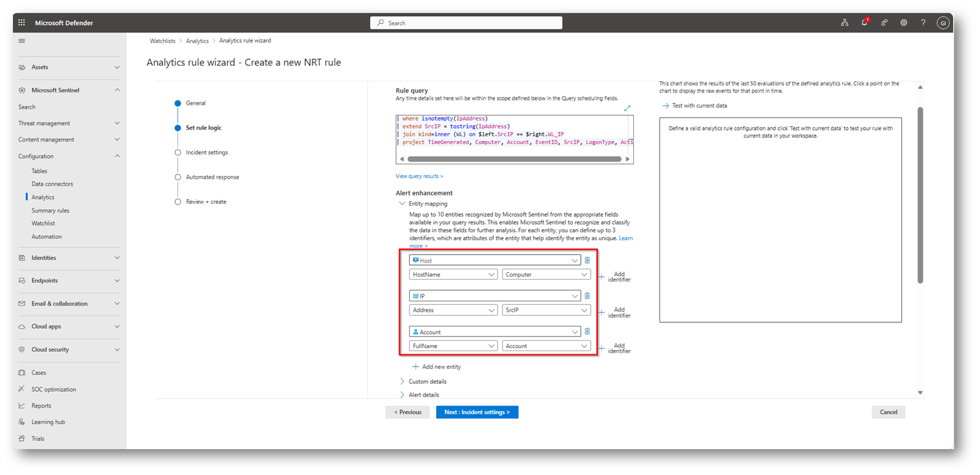Cancel the analytics rule wizard
980x475 pixels.
tap(888, 412)
